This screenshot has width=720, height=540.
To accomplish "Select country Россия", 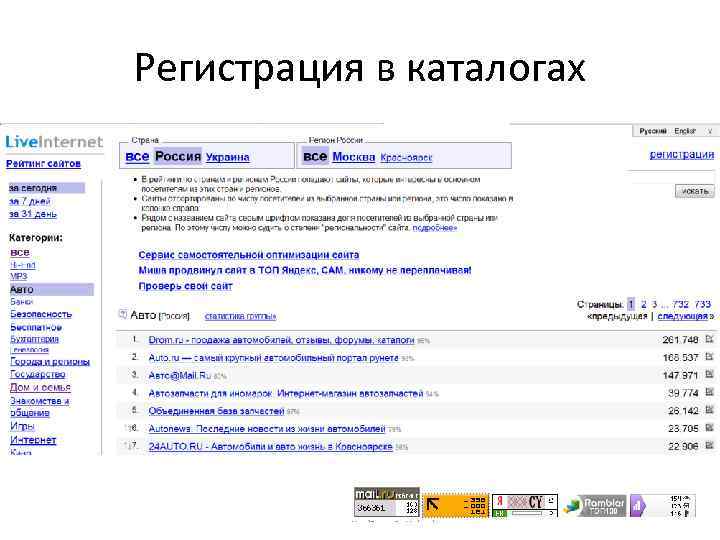I will point(178,157).
